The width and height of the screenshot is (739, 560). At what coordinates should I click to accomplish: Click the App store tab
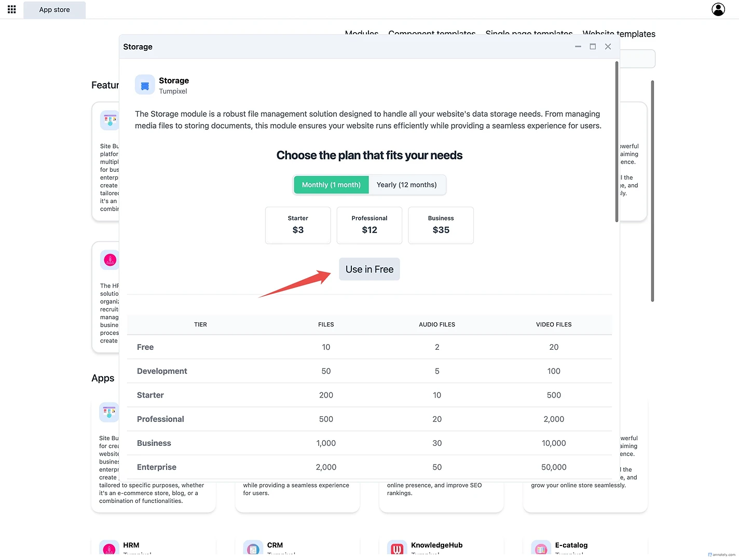click(x=54, y=10)
